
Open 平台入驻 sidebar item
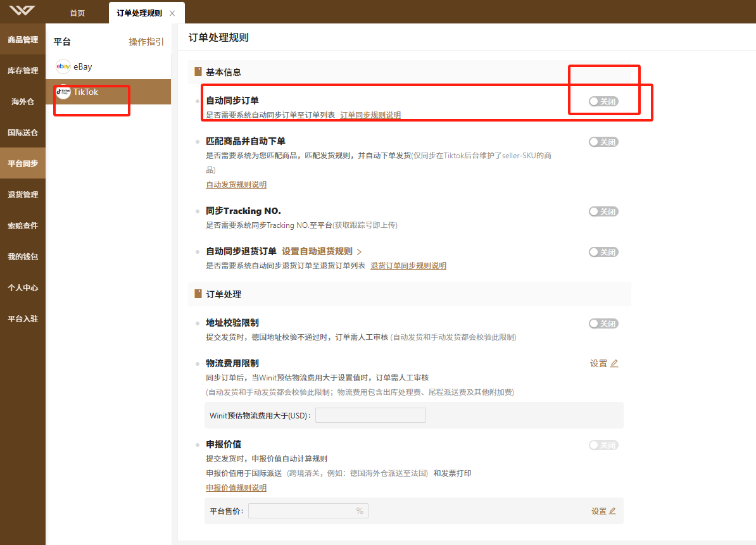[x=23, y=318]
